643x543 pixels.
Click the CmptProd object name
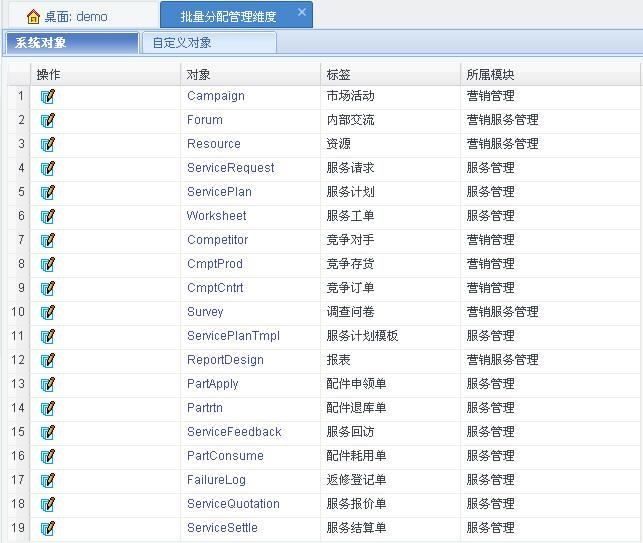(214, 264)
